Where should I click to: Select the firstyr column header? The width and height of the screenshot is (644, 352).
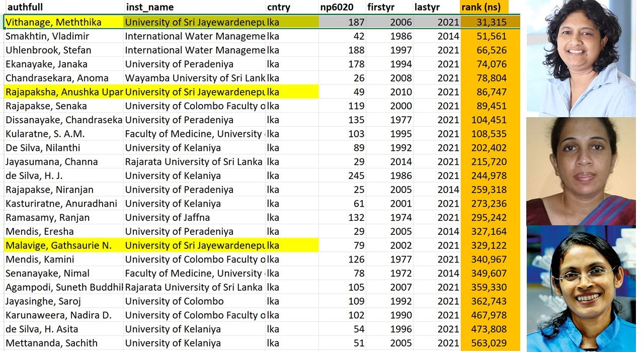[389, 7]
